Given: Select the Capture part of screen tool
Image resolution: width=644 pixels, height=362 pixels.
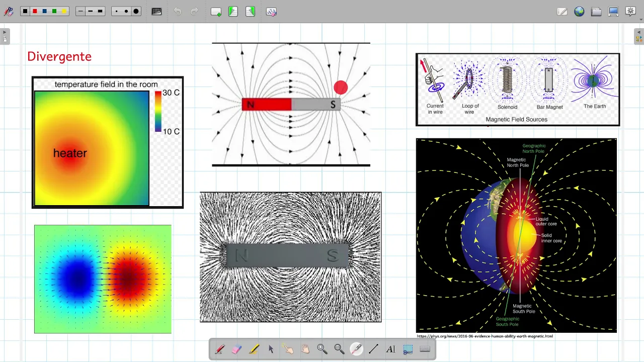Looking at the screenshot, I should pyautogui.click(x=408, y=349).
